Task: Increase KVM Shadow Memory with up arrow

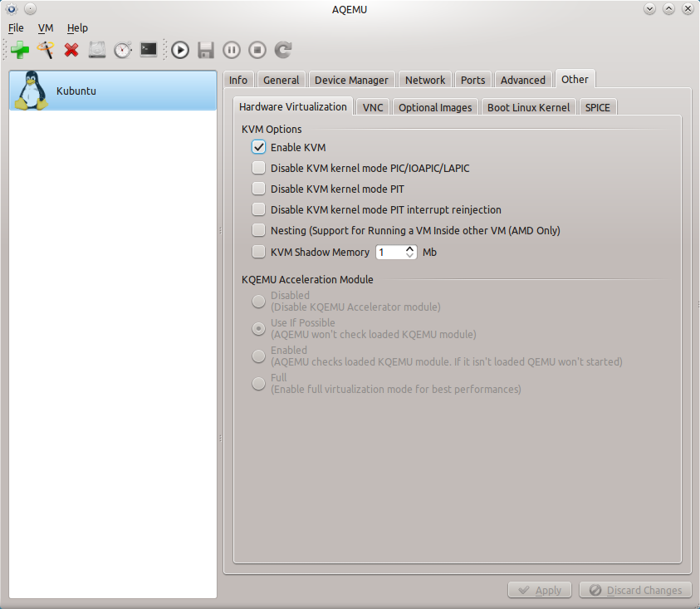Action: 410,248
